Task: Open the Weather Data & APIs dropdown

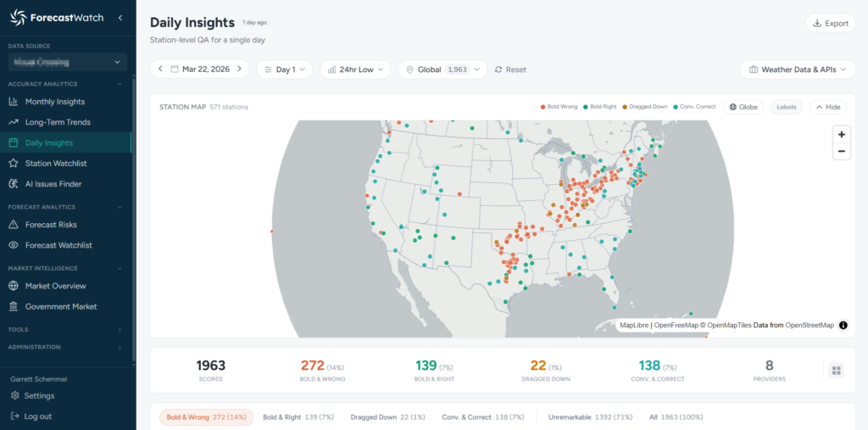Action: (x=798, y=70)
